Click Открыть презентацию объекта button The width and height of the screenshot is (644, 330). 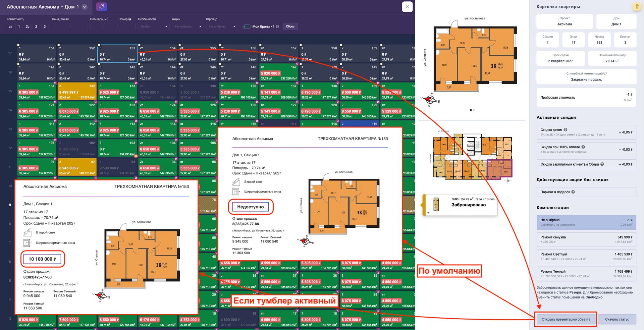[566, 319]
